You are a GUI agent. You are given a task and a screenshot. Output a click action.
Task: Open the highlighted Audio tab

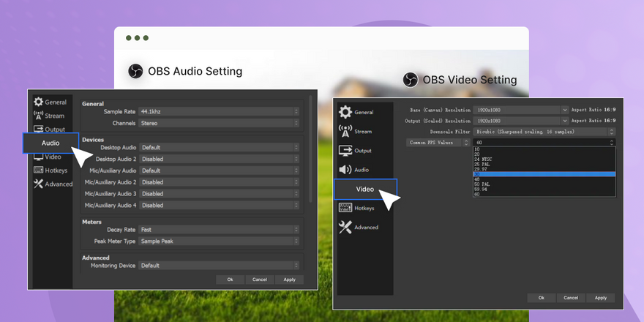50,143
